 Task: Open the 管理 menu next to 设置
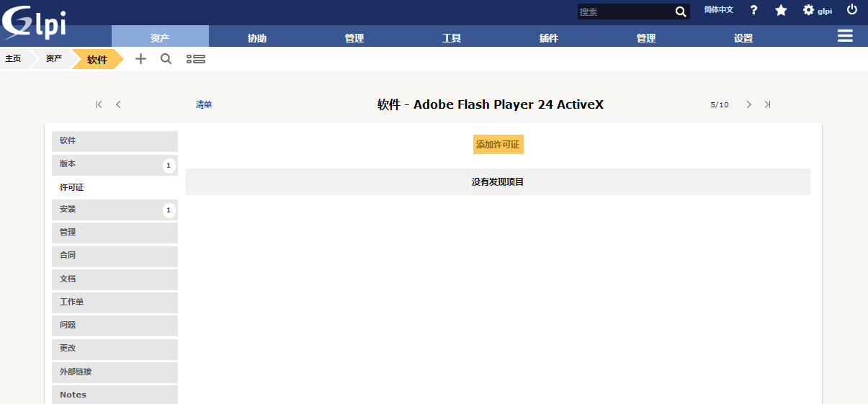(646, 38)
